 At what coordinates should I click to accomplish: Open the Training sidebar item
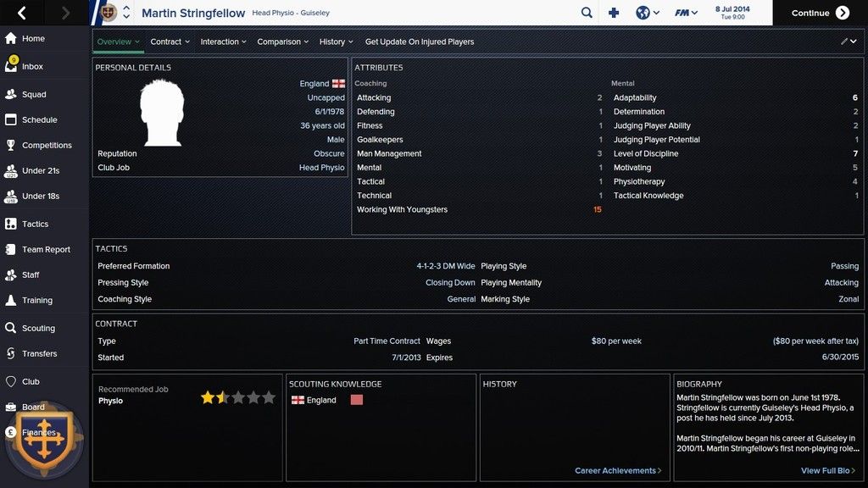(x=36, y=300)
